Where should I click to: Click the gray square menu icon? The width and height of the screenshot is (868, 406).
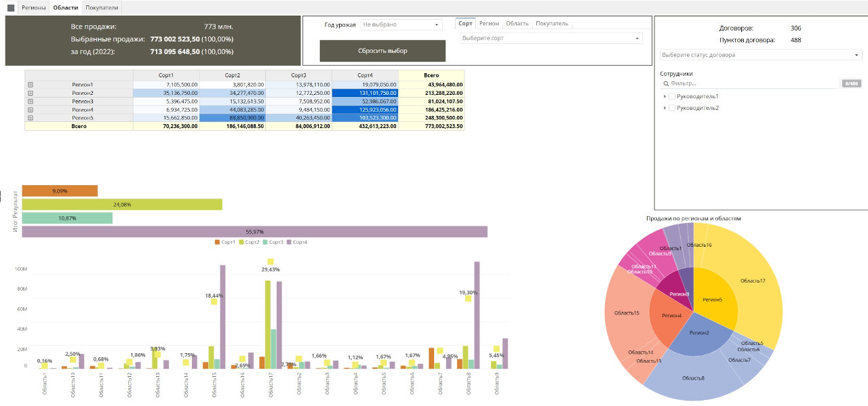click(11, 8)
